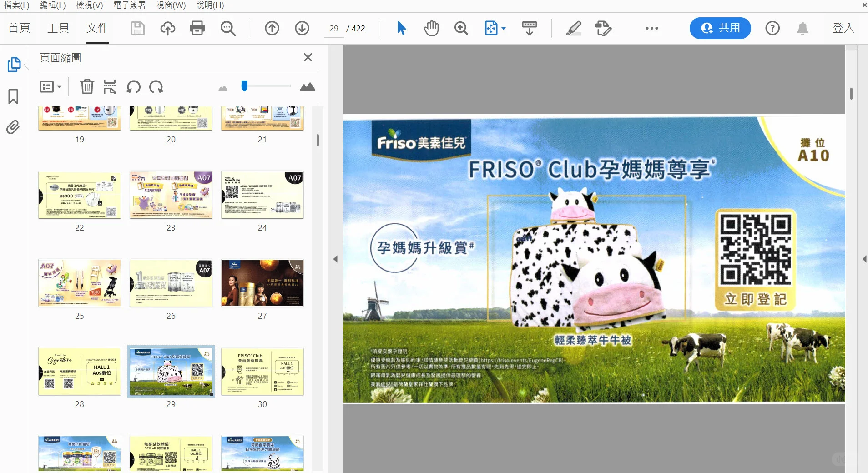Open the thumbnail options dropdown
868x473 pixels.
(x=50, y=86)
